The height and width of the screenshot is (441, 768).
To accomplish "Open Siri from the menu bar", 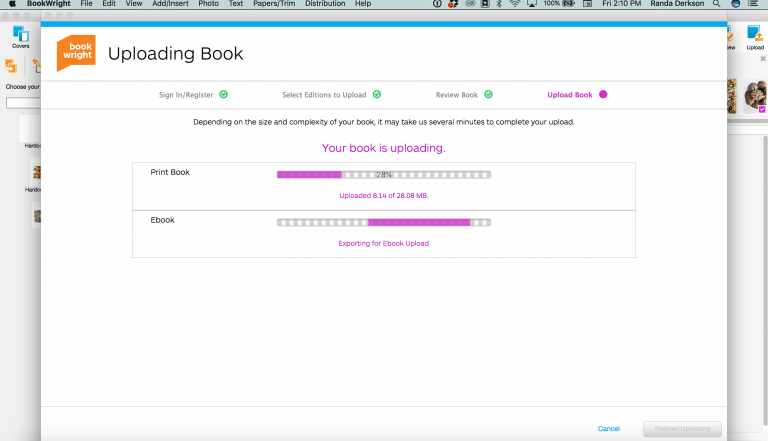I will [x=735, y=3].
